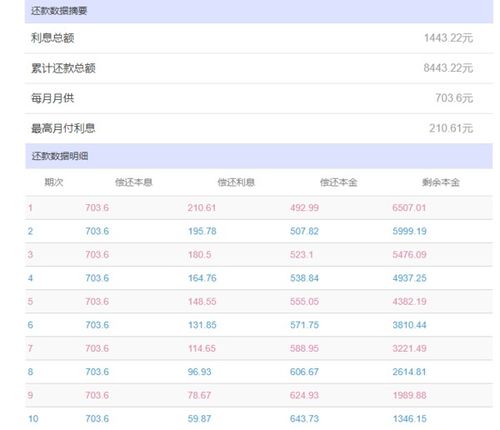Click the 期次 column header

[x=54, y=182]
